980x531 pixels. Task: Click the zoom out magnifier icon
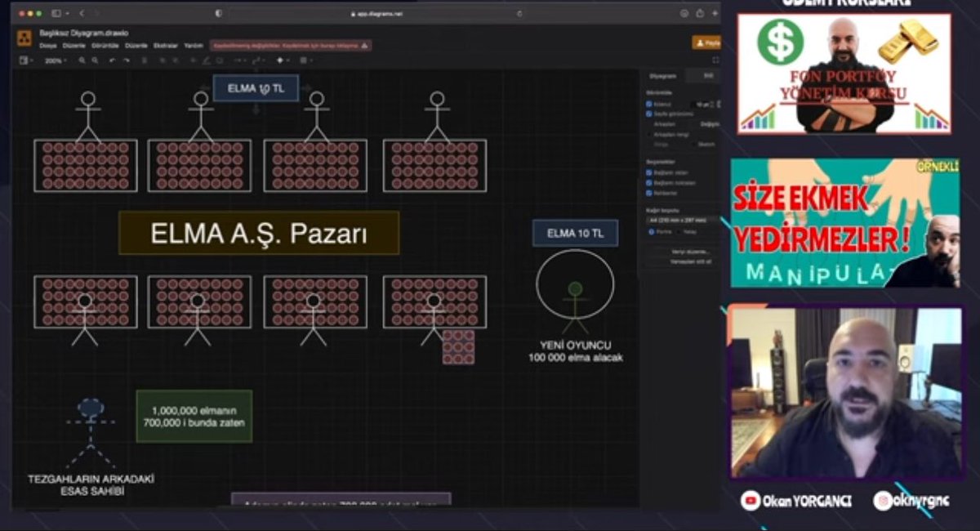click(94, 60)
